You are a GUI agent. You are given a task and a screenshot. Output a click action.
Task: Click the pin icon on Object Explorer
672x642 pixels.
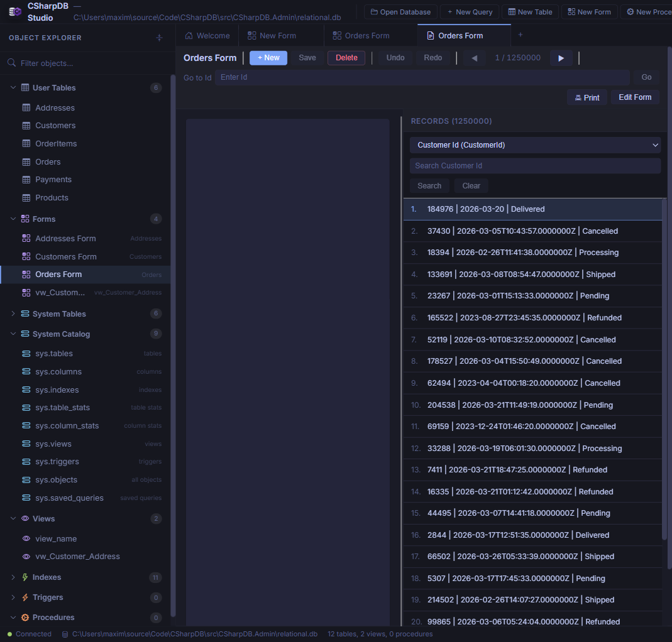pos(159,38)
